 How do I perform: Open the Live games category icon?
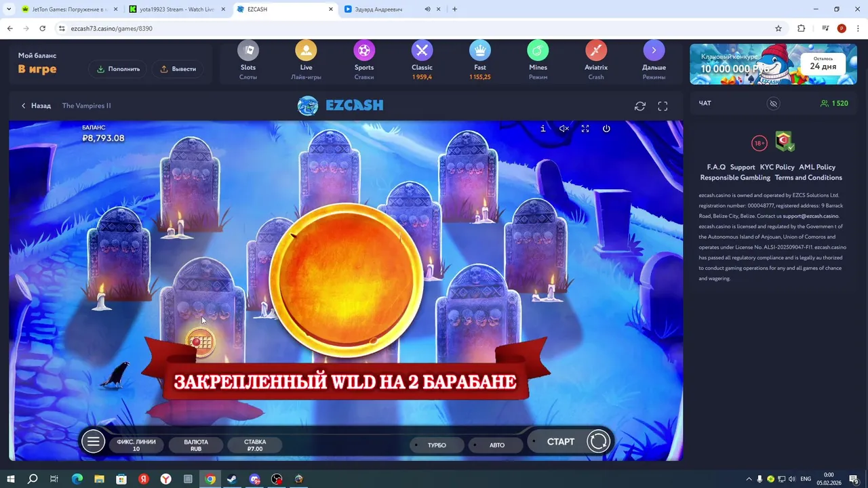(x=306, y=51)
